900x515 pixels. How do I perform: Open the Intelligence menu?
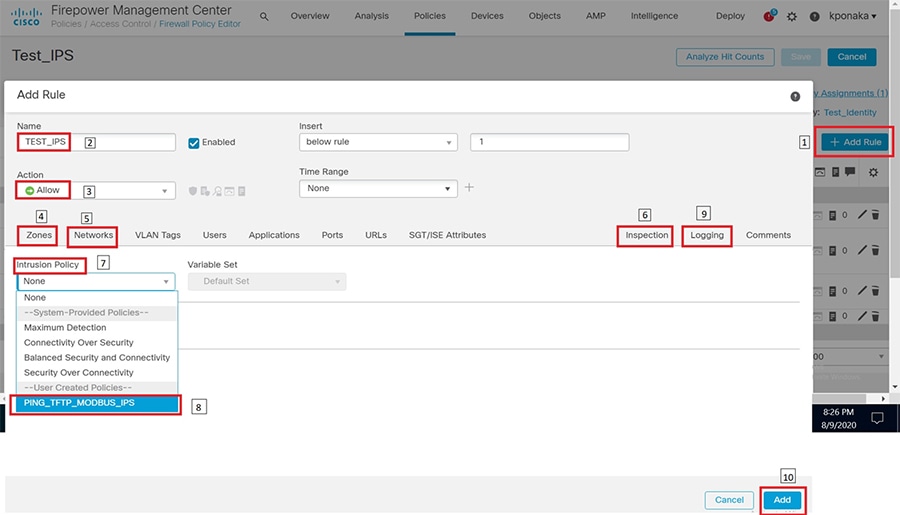pyautogui.click(x=654, y=16)
